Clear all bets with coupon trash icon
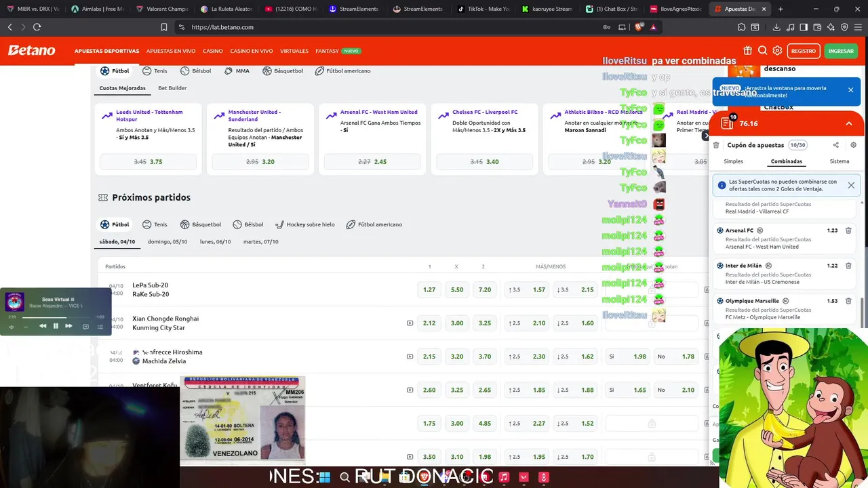 716,145
